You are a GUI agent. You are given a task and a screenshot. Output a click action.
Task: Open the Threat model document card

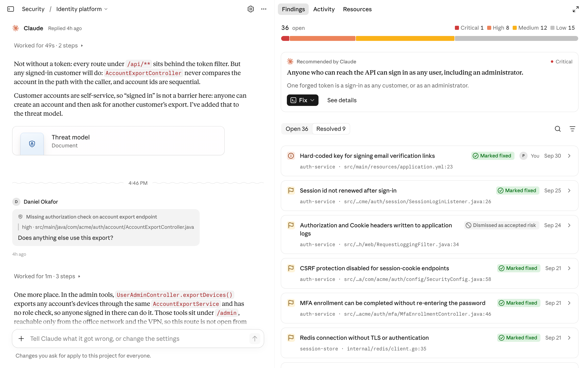tap(118, 141)
